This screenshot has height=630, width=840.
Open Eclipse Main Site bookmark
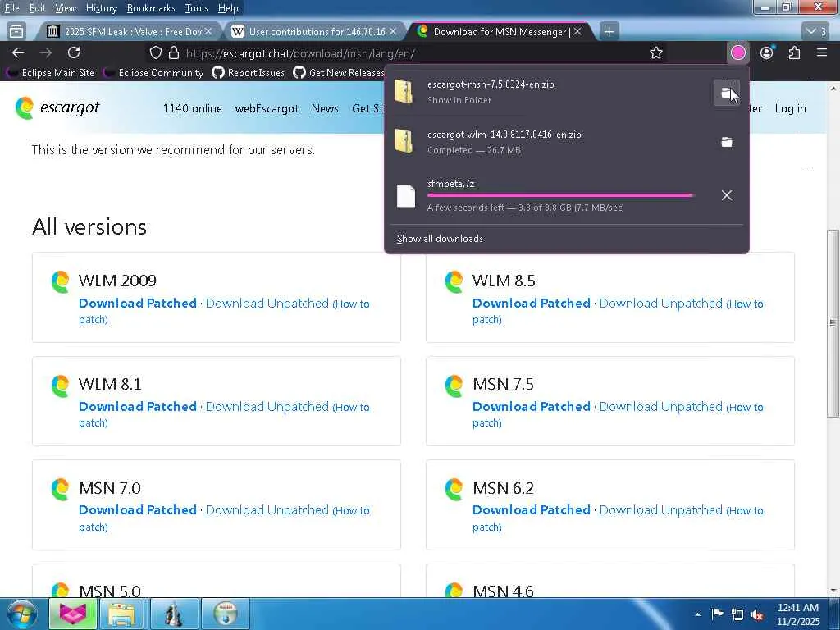tap(51, 72)
